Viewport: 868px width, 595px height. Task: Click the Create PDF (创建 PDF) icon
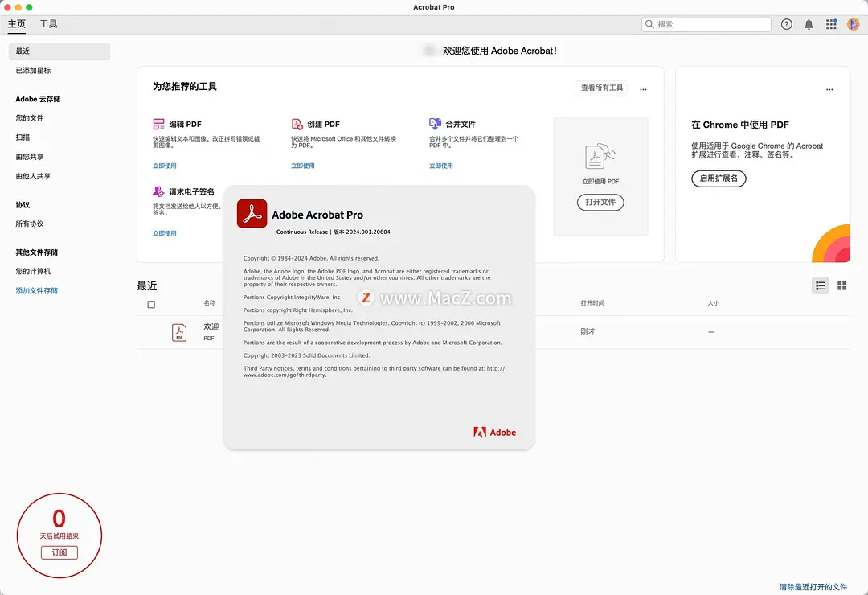(x=297, y=125)
